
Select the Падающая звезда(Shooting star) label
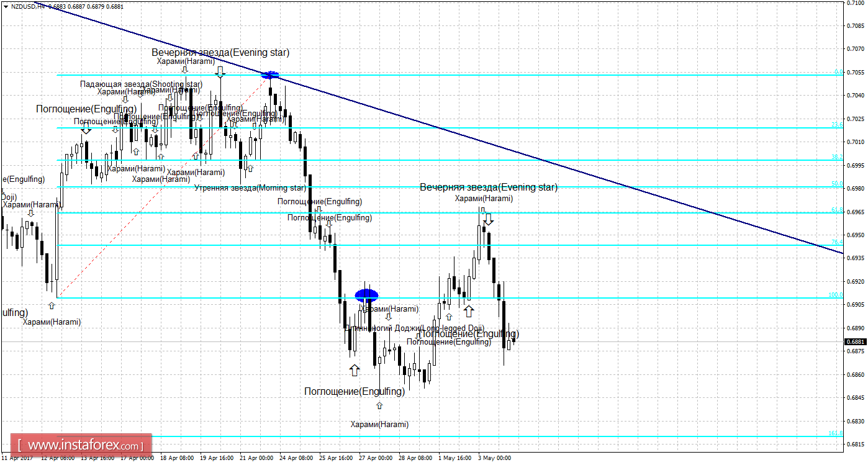(141, 84)
